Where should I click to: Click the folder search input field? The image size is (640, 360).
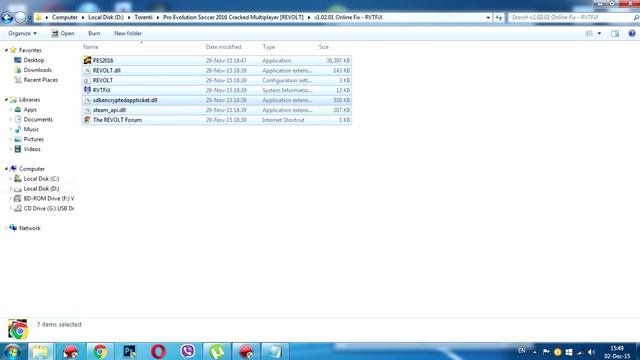(570, 18)
